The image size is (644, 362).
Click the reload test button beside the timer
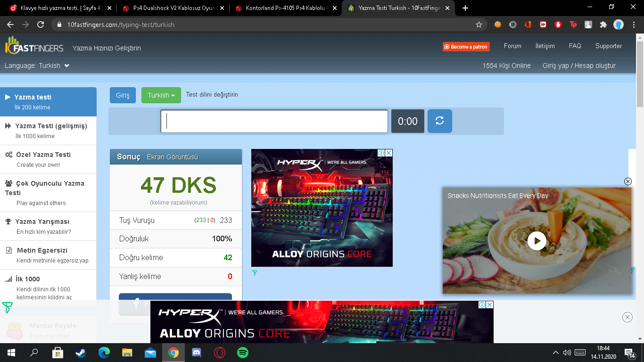coord(439,121)
